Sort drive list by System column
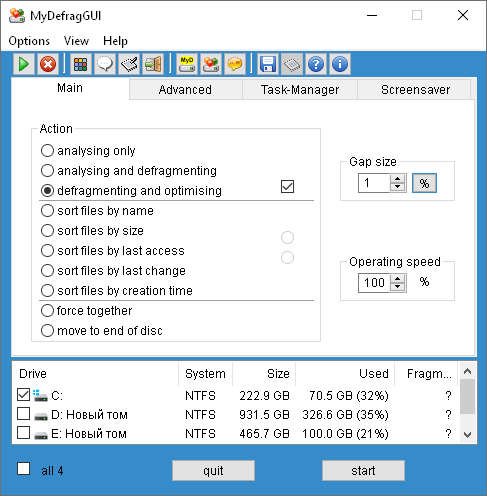 206,374
